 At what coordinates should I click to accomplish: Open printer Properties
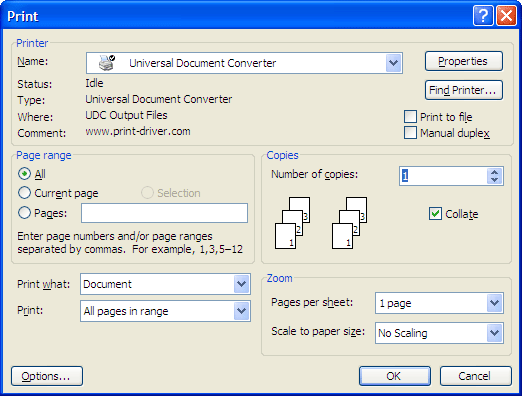[464, 61]
